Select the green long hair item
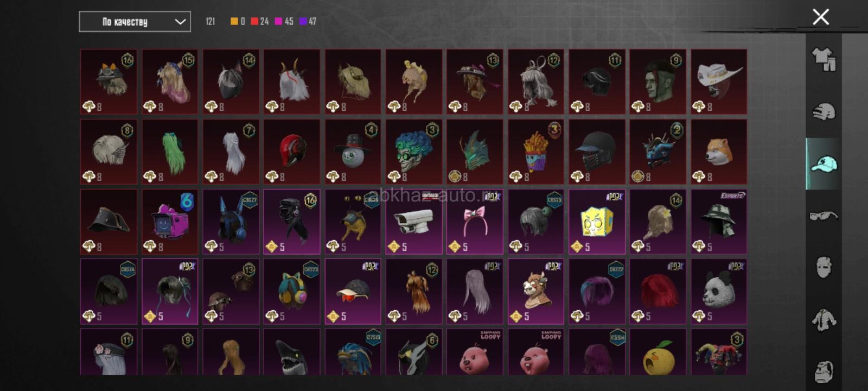This screenshot has width=868, height=391. click(170, 152)
